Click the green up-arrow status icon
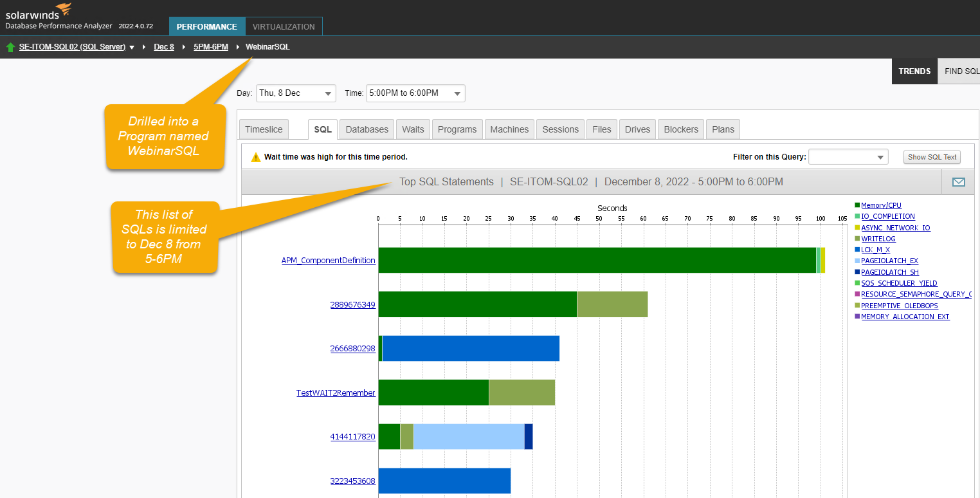 [x=10, y=47]
